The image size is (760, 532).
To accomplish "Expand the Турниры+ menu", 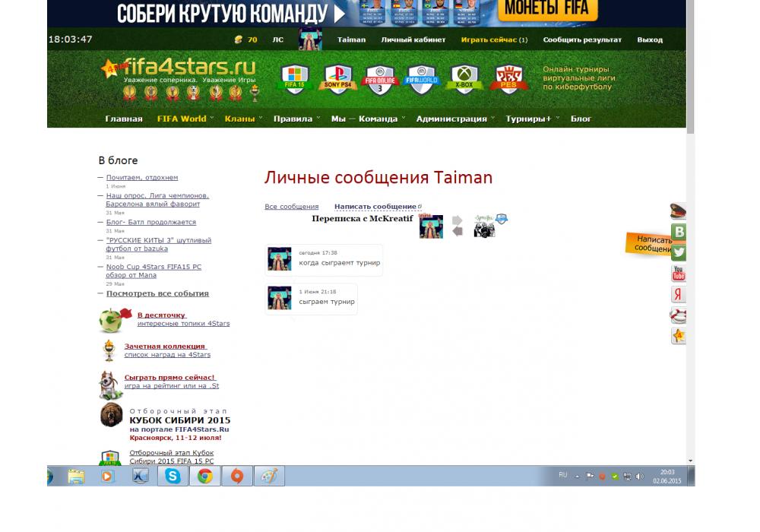I will pyautogui.click(x=528, y=119).
